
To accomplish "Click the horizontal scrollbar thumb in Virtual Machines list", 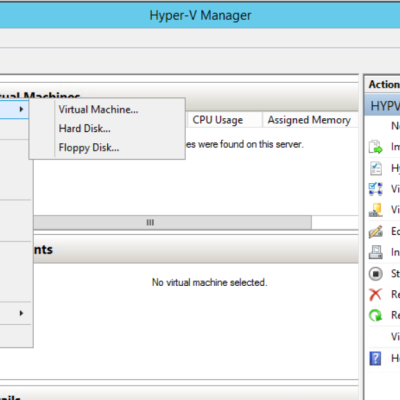I will [172, 222].
